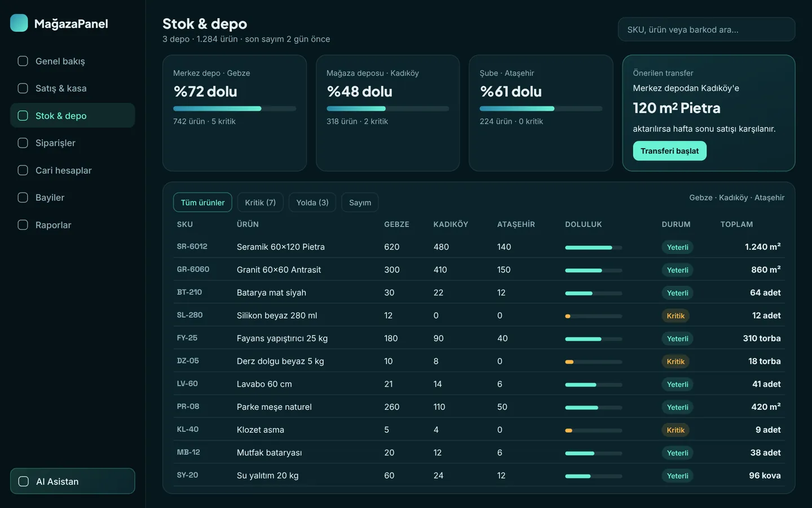Image resolution: width=812 pixels, height=508 pixels.
Task: Select the Bayiler sidebar icon
Action: point(23,198)
